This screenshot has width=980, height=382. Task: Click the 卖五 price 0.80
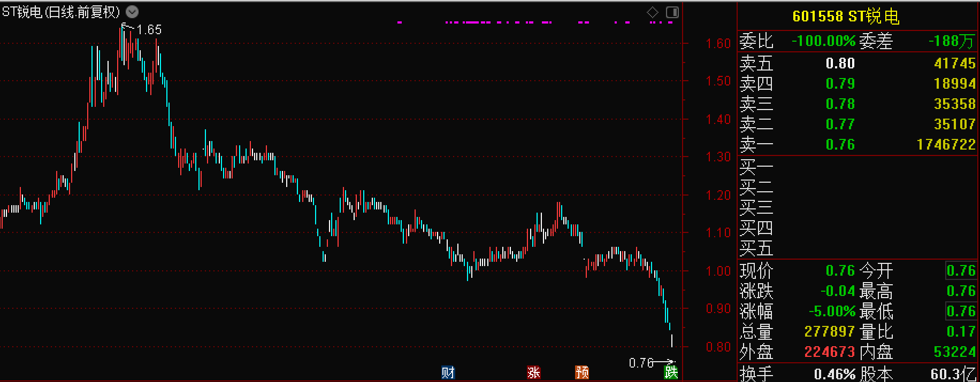[840, 64]
